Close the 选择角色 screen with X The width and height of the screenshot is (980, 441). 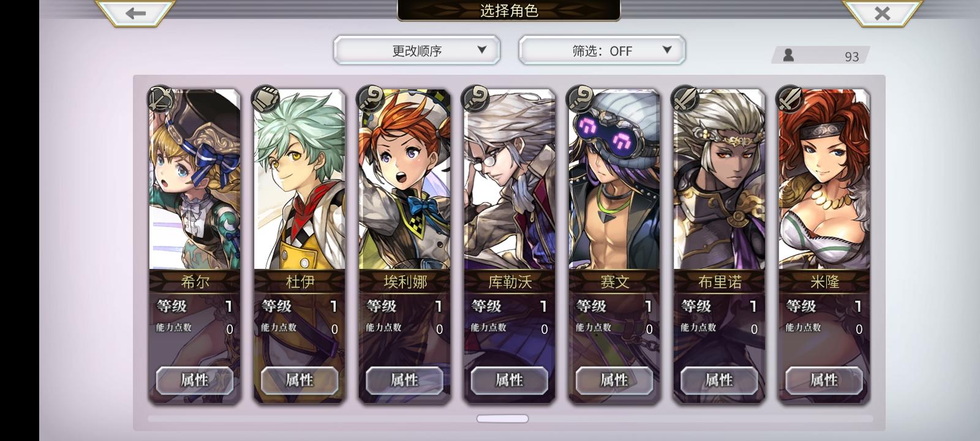click(x=882, y=13)
